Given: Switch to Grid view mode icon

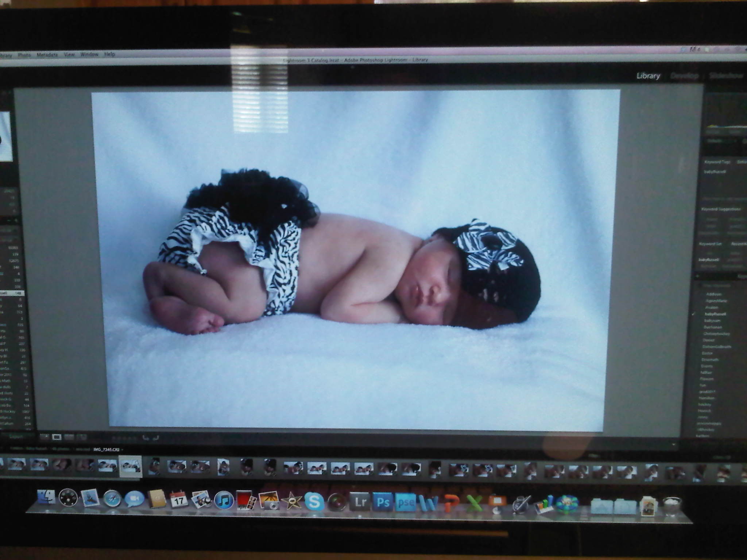Looking at the screenshot, I should (44, 437).
